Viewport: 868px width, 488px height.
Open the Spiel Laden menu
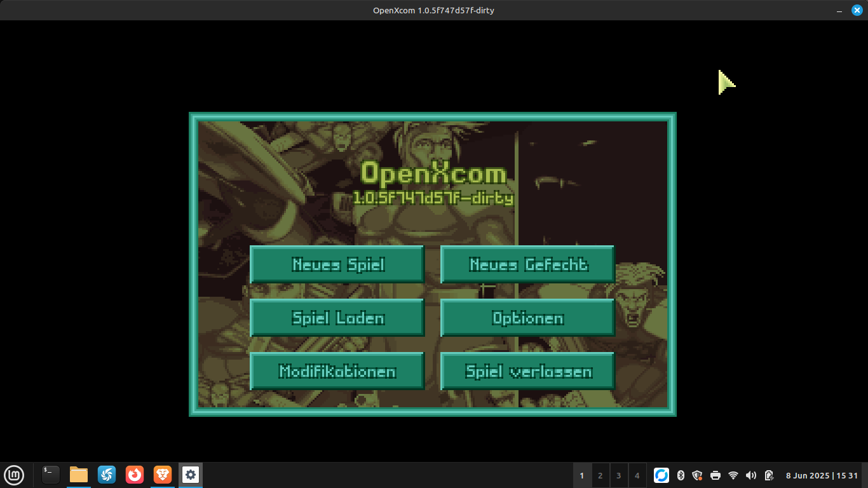[337, 318]
